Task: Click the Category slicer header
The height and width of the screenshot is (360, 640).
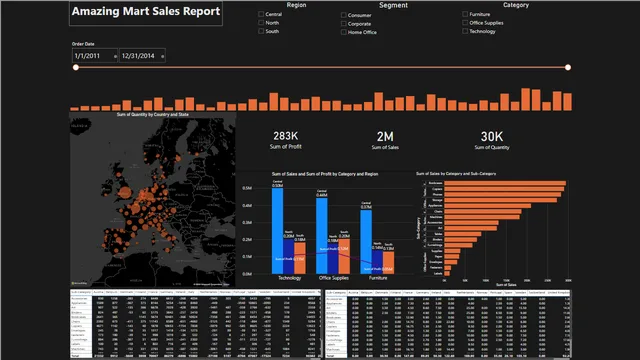Action: tap(516, 5)
